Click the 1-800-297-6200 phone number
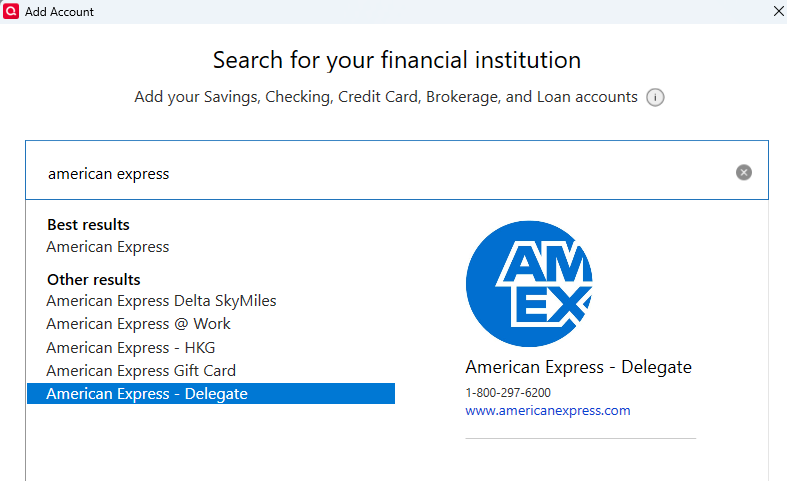 [x=508, y=393]
